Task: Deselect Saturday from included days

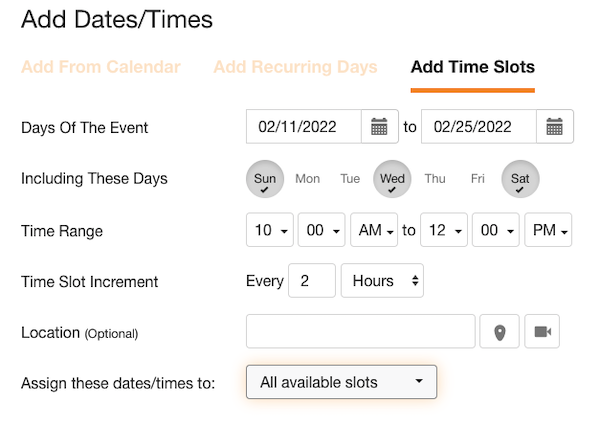Action: [520, 179]
